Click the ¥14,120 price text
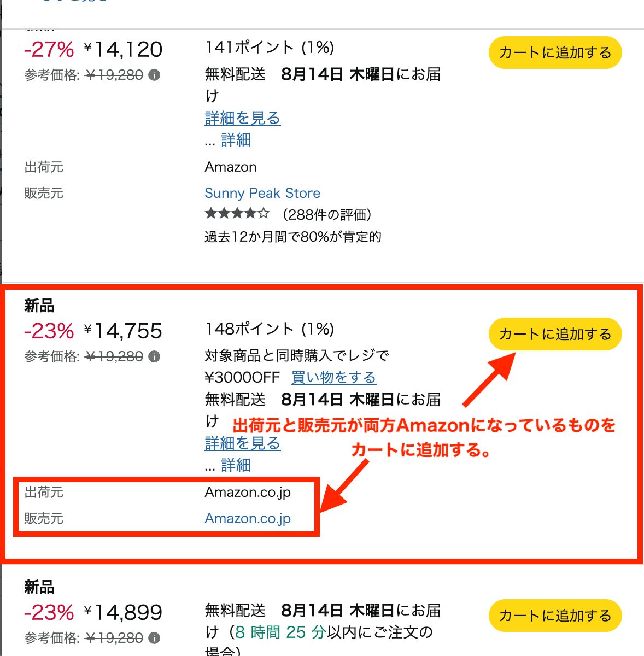Screen dimensions: 644x656 123,50
